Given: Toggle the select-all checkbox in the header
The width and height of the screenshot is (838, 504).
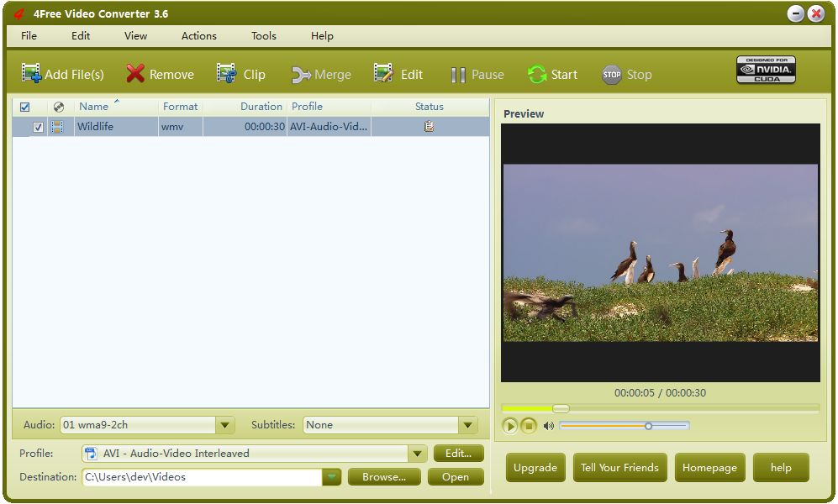Looking at the screenshot, I should (x=24, y=107).
